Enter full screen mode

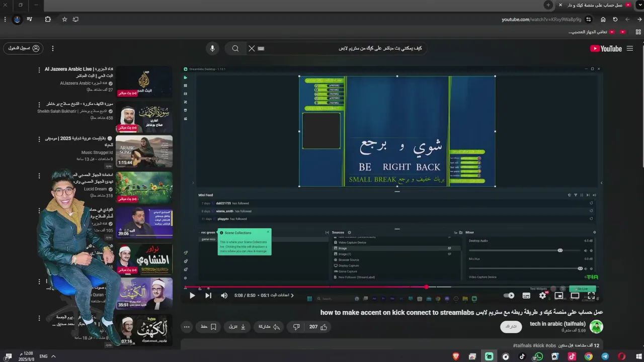[591, 296]
